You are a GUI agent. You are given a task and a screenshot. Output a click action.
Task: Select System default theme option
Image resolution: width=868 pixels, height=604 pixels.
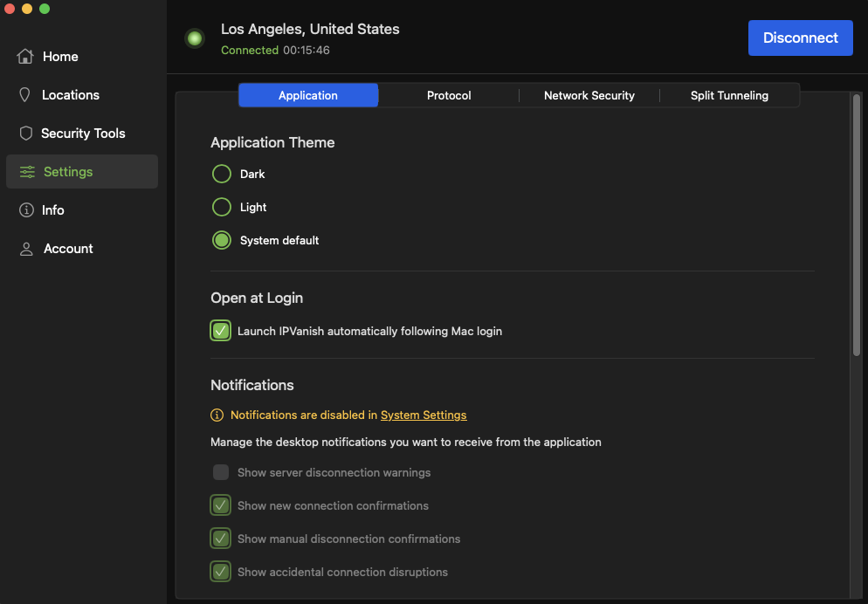[221, 240]
